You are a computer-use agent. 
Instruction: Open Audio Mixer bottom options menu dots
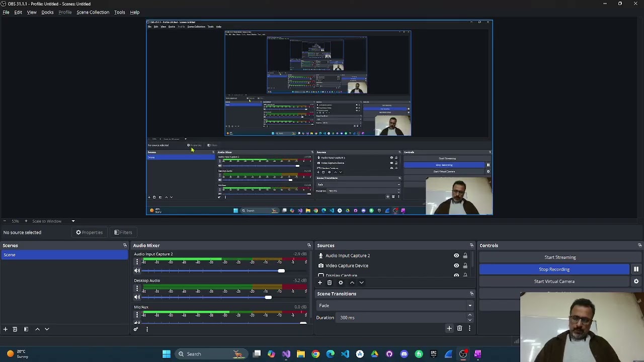point(147,329)
